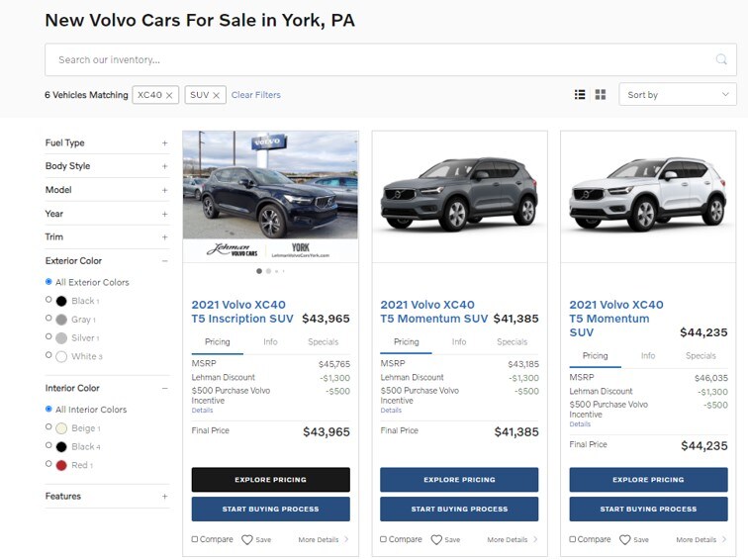Select Black interior color radio

coord(48,445)
